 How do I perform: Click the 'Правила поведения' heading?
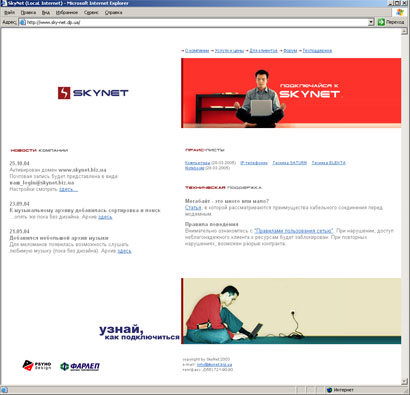click(x=212, y=224)
